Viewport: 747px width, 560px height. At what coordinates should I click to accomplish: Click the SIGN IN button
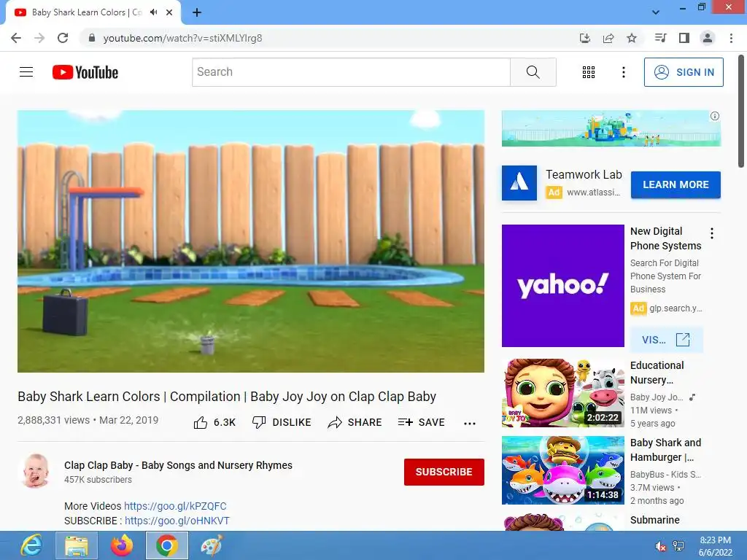click(x=684, y=72)
